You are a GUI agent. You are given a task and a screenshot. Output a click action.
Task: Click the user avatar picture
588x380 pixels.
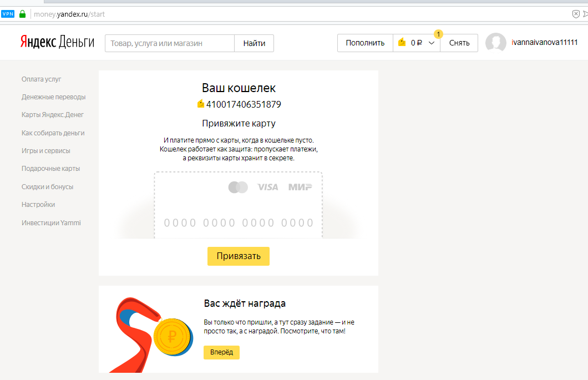[495, 43]
